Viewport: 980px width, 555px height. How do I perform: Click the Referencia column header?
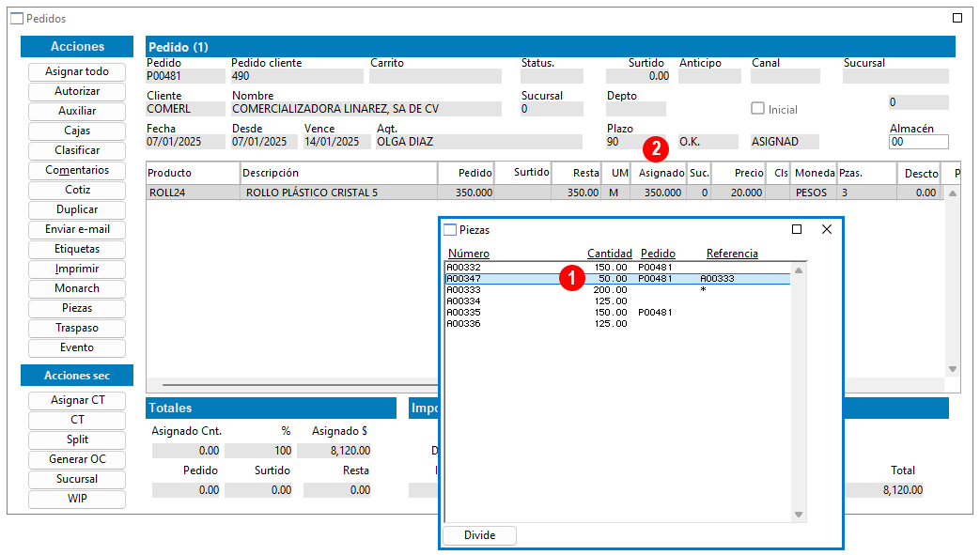[x=732, y=254]
